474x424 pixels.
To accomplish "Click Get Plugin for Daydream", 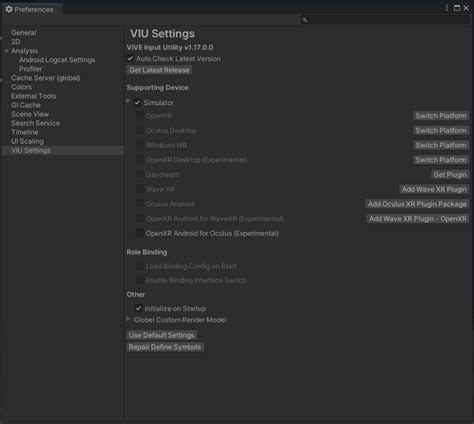I will point(450,174).
